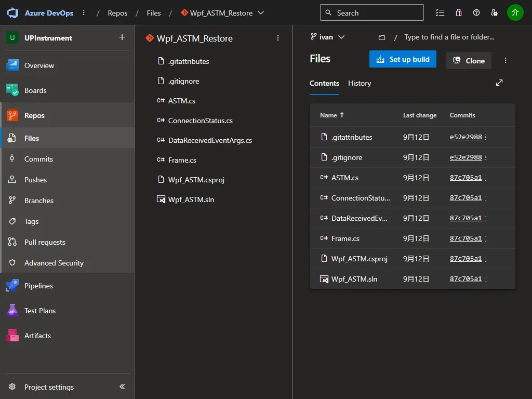Image resolution: width=532 pixels, height=399 pixels.
Task: Open the help question mark icon
Action: (x=476, y=13)
